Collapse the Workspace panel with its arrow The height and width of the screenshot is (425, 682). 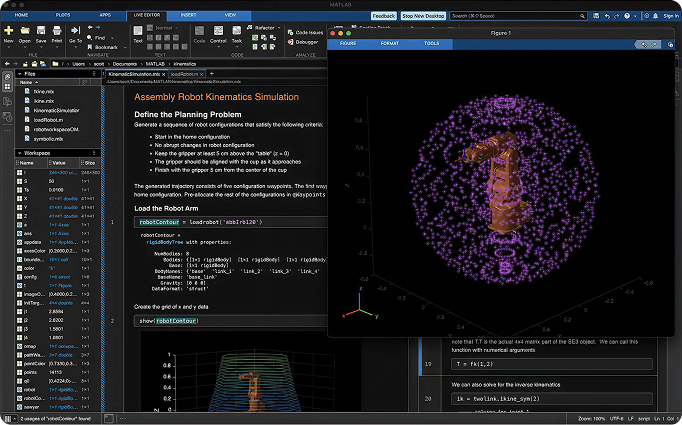[x=20, y=153]
